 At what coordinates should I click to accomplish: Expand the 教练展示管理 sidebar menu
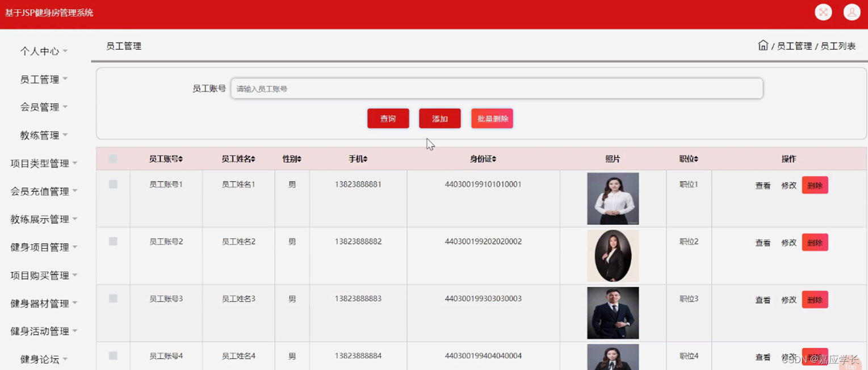coord(44,219)
